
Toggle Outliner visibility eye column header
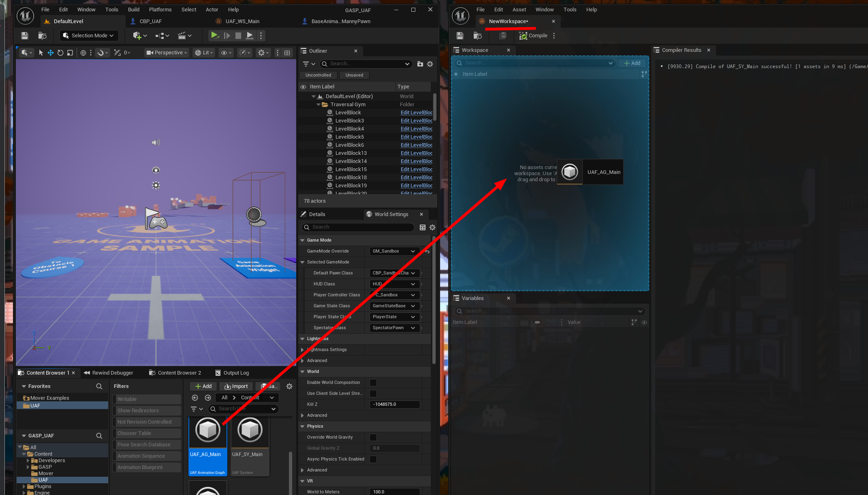click(x=303, y=87)
